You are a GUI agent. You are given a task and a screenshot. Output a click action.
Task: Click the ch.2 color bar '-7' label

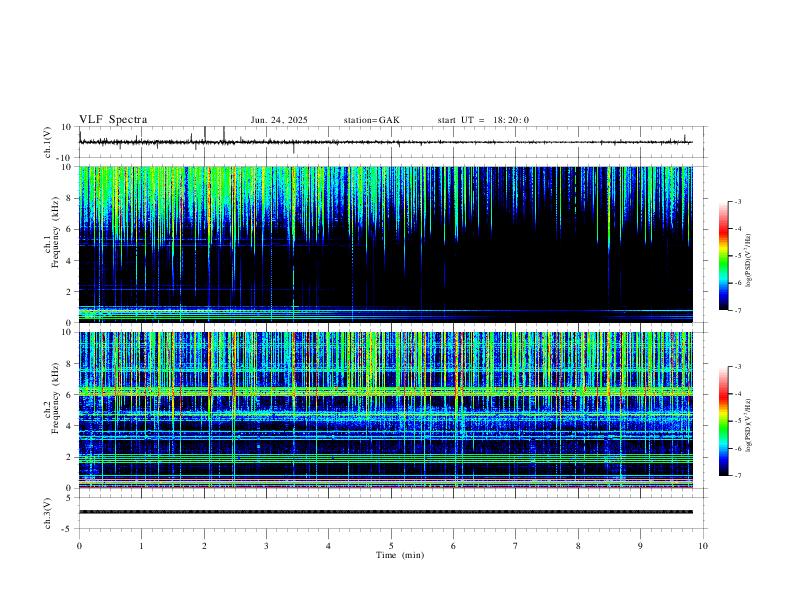(737, 476)
